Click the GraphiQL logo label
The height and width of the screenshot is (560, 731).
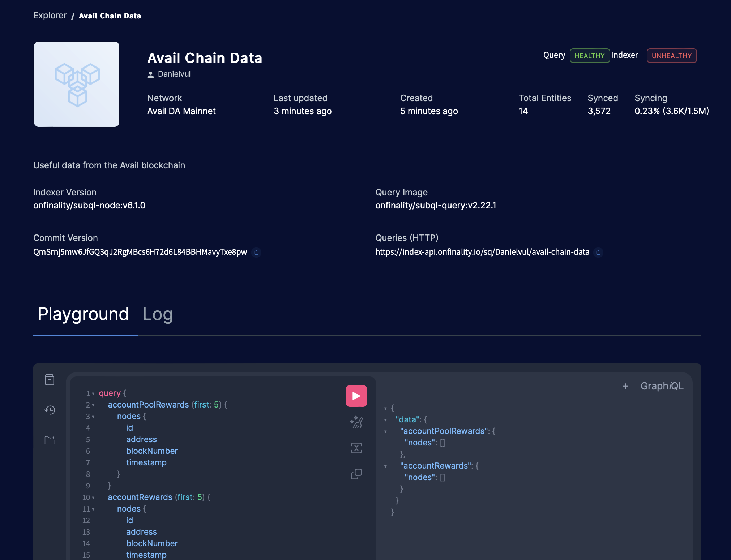(x=662, y=386)
